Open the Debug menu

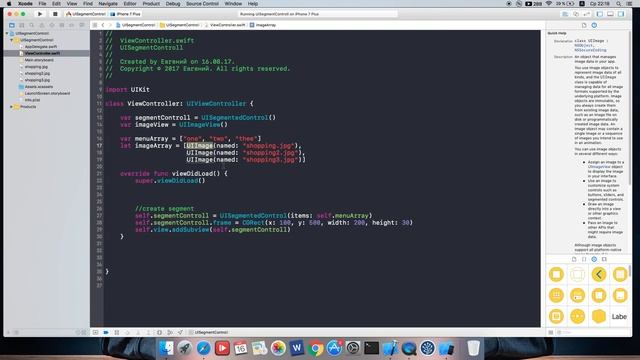click(173, 4)
